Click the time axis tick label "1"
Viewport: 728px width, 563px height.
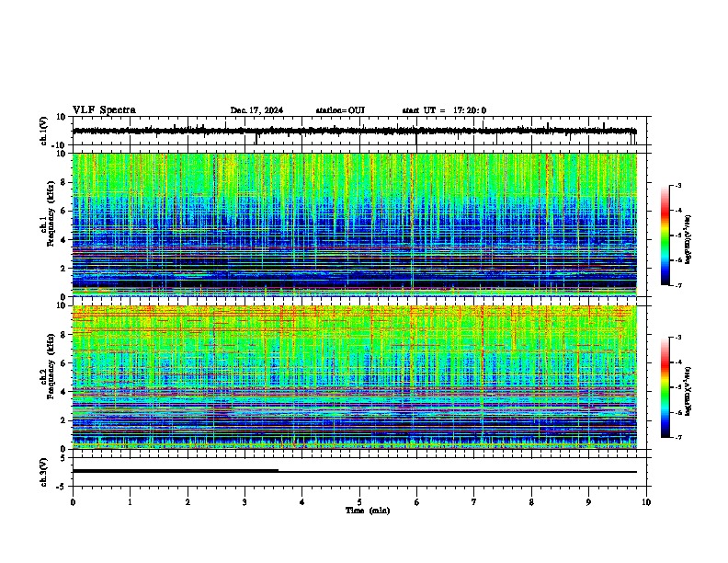(x=130, y=502)
